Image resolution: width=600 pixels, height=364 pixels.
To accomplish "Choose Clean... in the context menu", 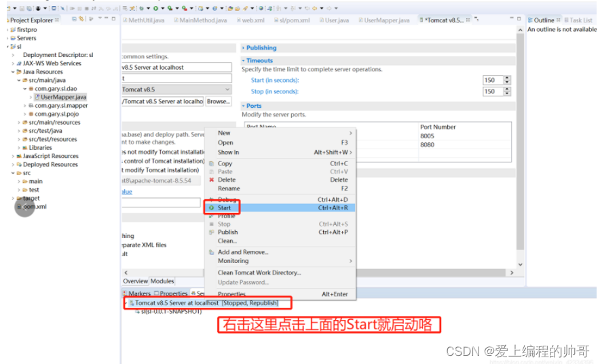I will tap(280, 241).
